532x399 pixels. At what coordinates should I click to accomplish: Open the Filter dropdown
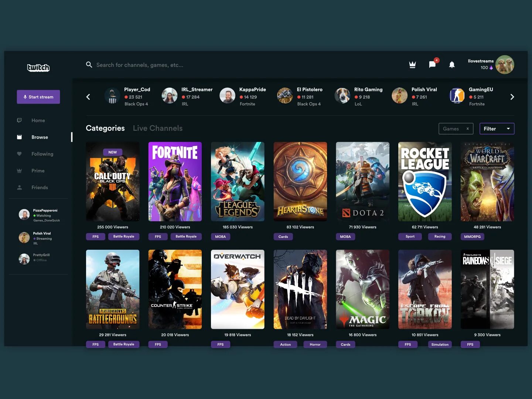(497, 129)
